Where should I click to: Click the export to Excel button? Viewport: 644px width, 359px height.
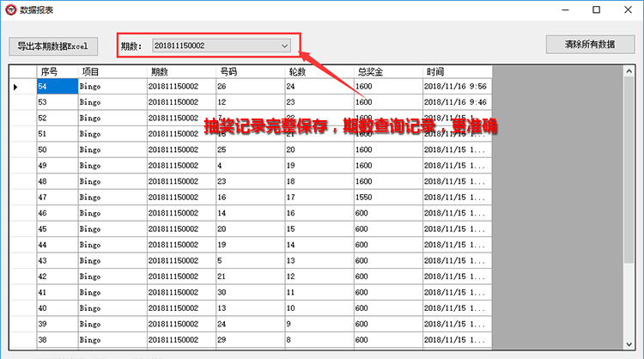(53, 45)
